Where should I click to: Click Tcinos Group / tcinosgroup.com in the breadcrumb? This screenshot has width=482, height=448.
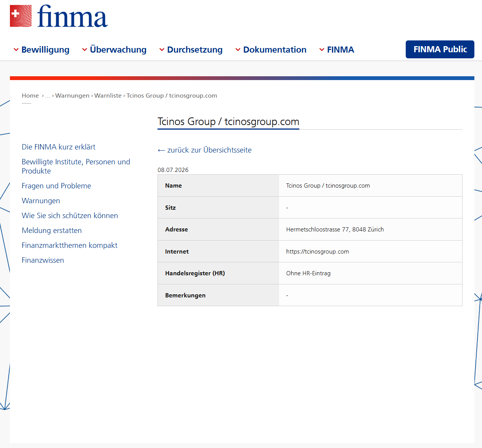(x=172, y=96)
